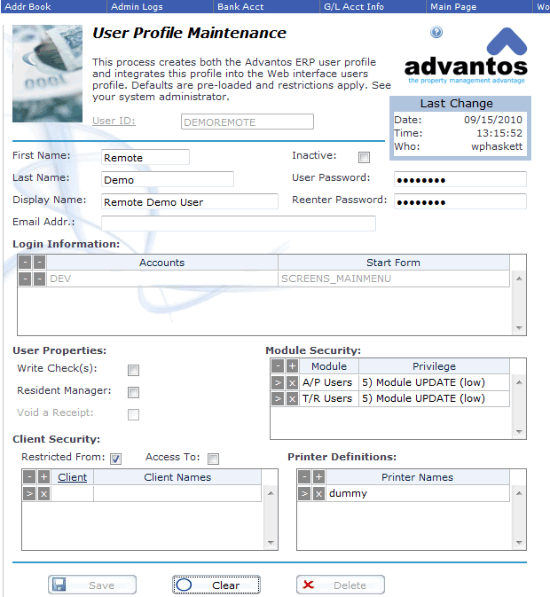Click the dummy printer name cell

click(418, 493)
